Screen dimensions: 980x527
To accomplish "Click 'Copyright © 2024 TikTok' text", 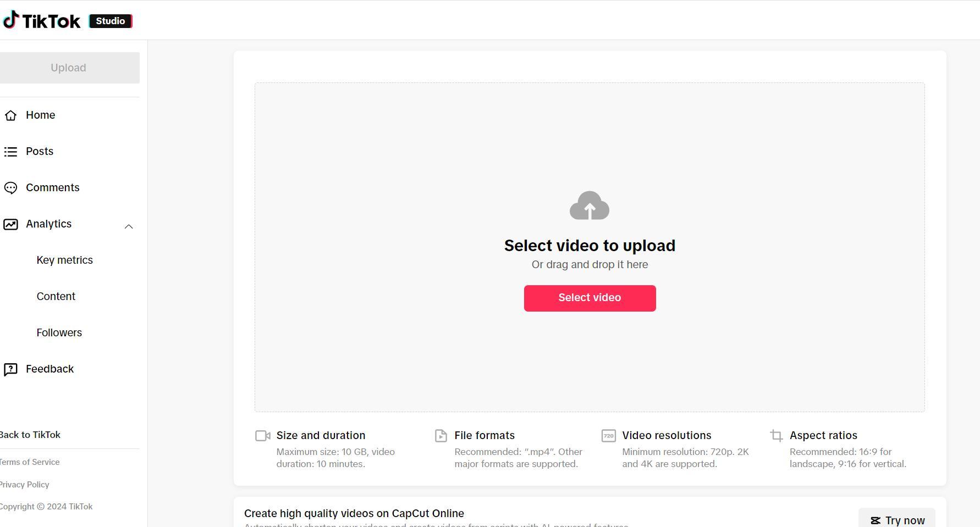I will click(46, 507).
